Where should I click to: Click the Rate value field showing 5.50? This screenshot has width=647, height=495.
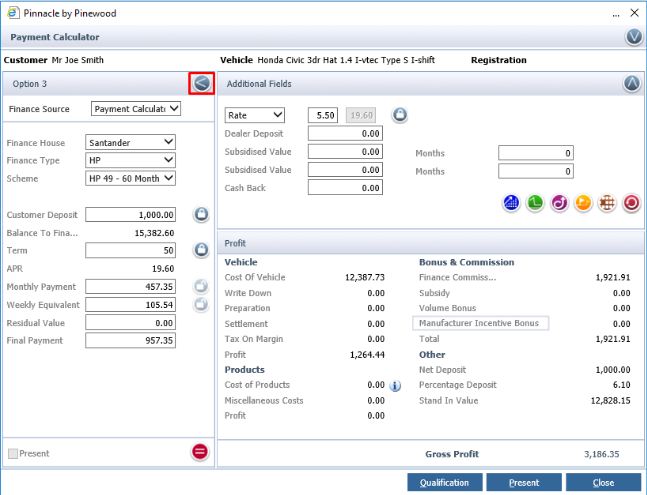click(x=323, y=115)
